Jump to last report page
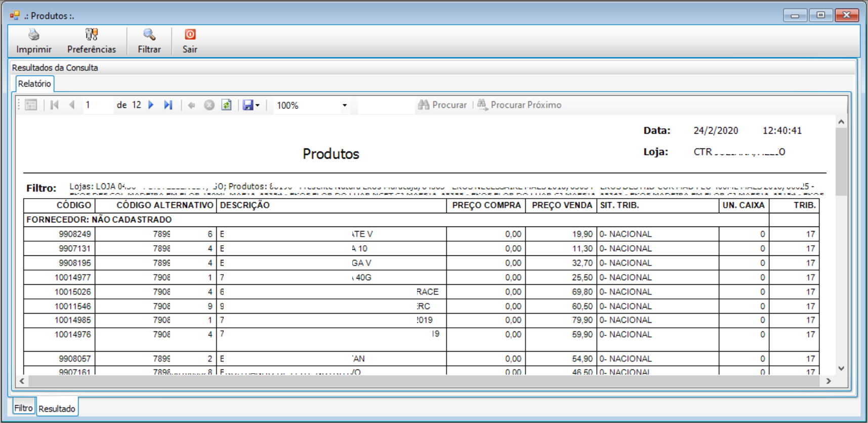Viewport: 868px width, 423px height. click(168, 105)
